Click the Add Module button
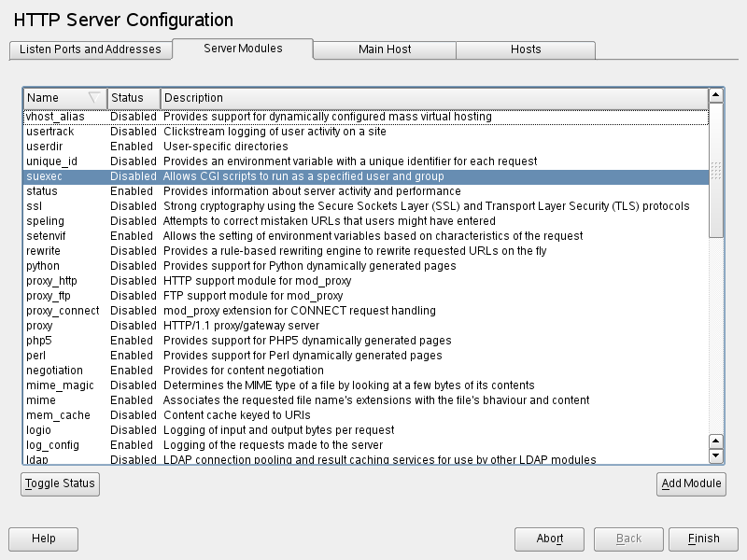747x560 pixels. point(691,483)
